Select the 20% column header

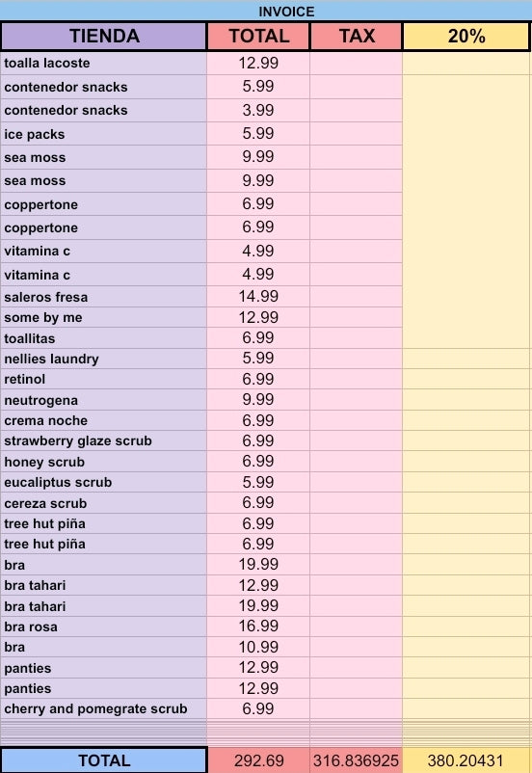click(466, 36)
